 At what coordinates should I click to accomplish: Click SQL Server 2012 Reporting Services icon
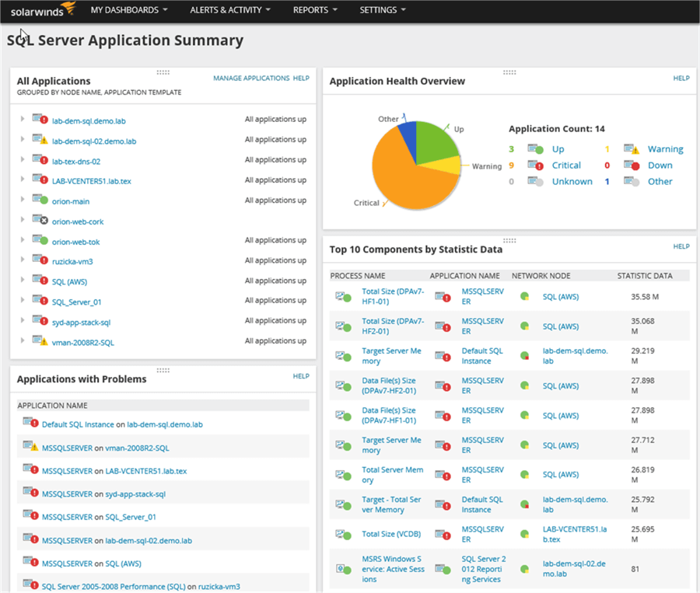pos(443,569)
